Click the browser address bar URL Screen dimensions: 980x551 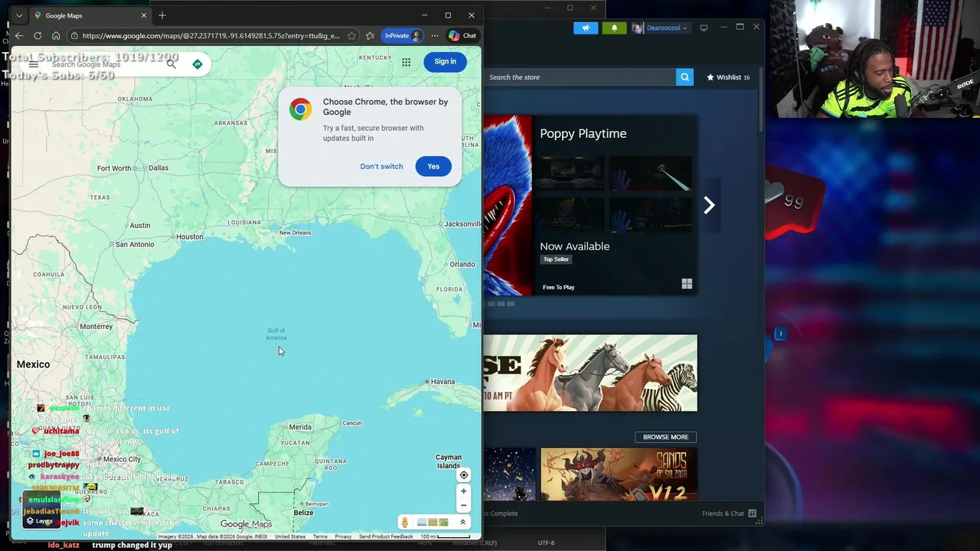click(211, 35)
